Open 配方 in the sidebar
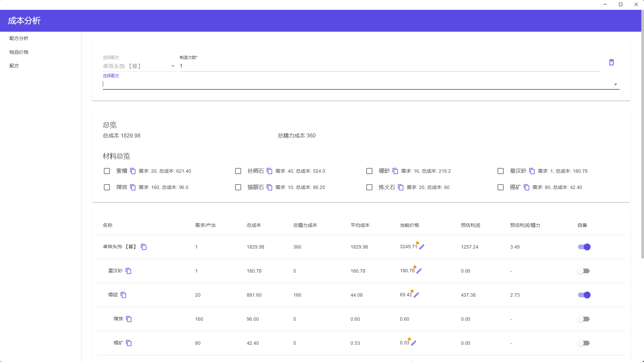Screen dimensions: 644x362 click(14, 66)
